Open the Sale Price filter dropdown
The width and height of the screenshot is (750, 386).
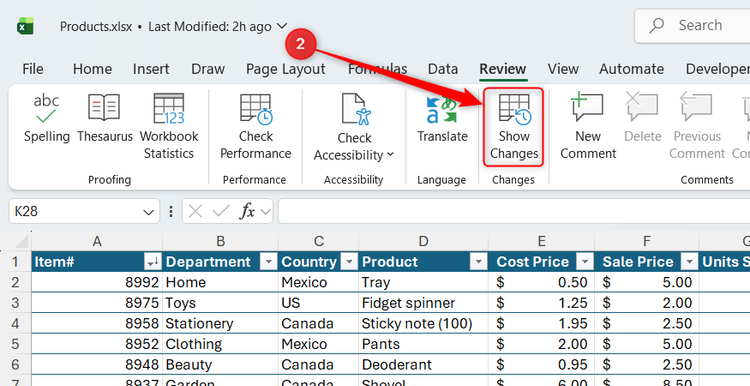click(x=689, y=262)
